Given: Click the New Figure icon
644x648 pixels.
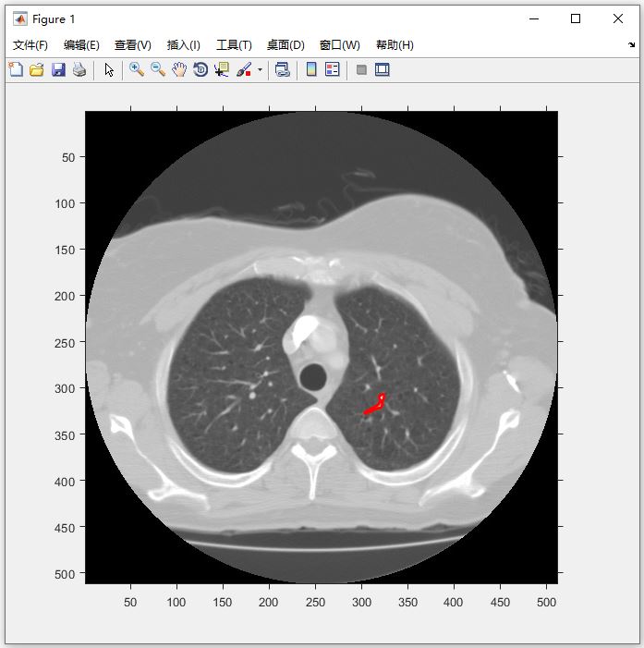Looking at the screenshot, I should pyautogui.click(x=16, y=69).
